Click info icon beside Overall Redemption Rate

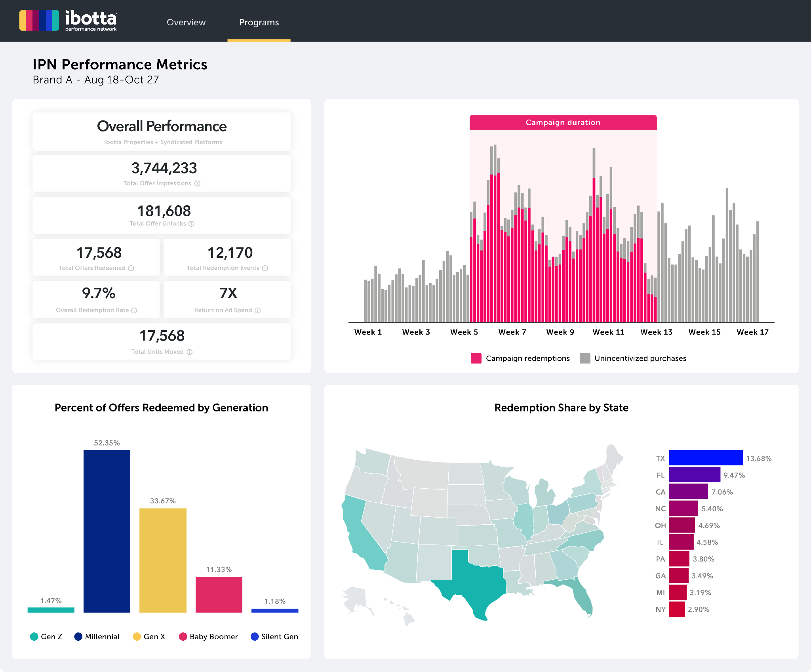pos(134,310)
